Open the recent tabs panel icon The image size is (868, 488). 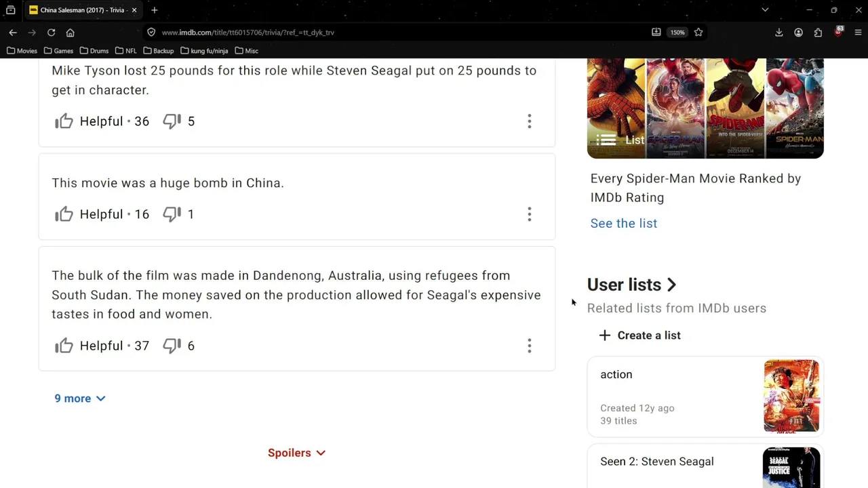click(x=10, y=10)
